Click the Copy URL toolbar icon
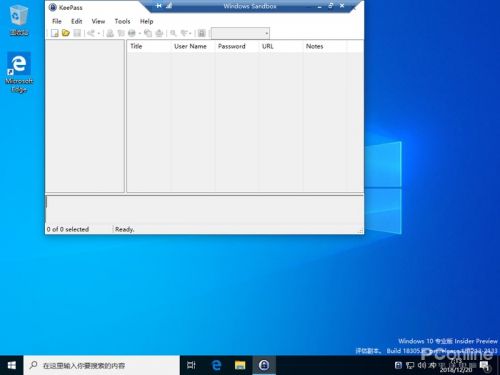The height and width of the screenshot is (375, 500). click(148, 33)
